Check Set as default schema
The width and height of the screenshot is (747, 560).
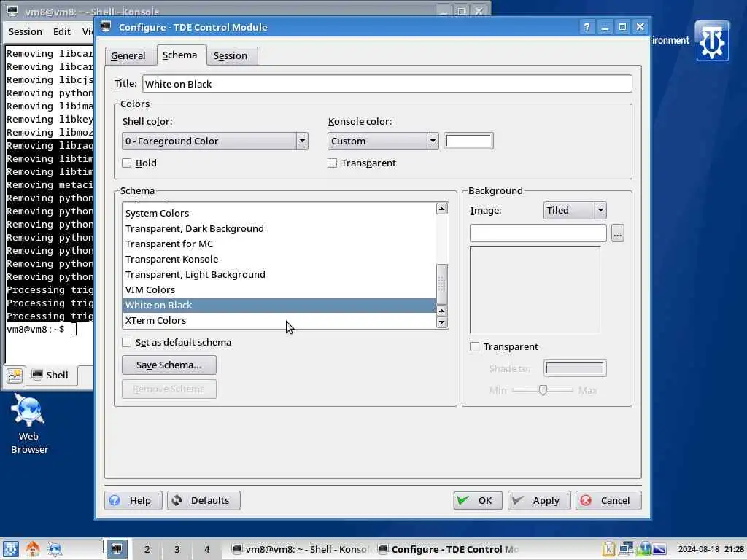point(127,343)
